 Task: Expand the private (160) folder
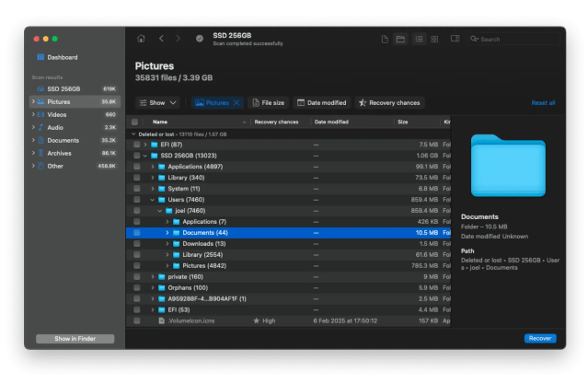point(153,276)
